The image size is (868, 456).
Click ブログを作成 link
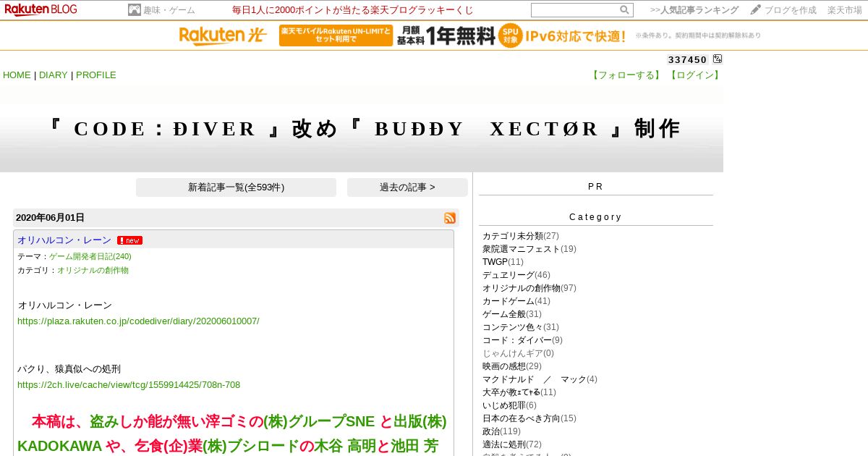[x=791, y=10]
